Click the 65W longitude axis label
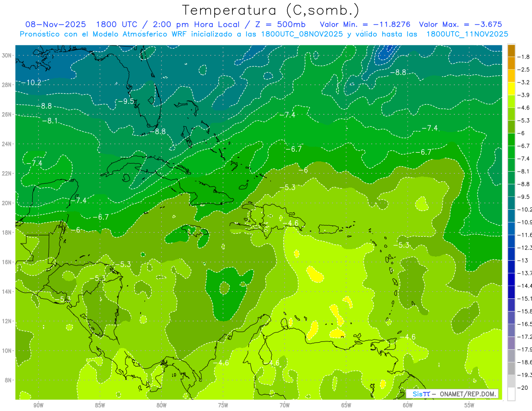Image resolution: width=532 pixels, height=411 pixels. tap(346, 405)
